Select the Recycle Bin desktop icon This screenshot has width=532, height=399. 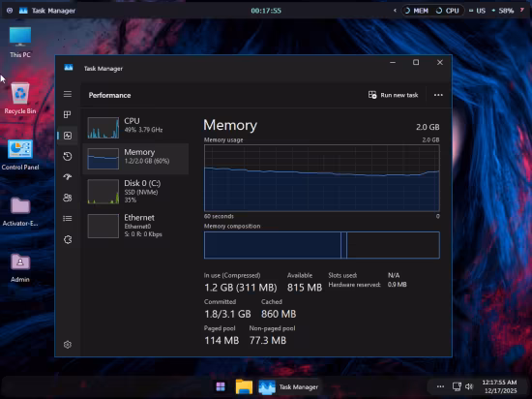[20, 99]
